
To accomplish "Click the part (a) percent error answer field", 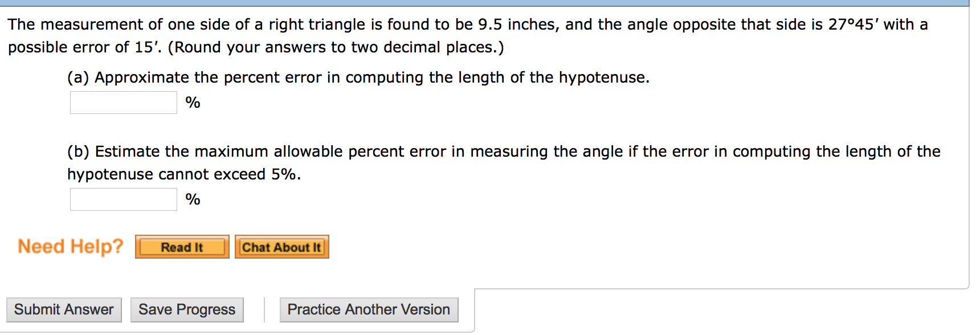I will (x=124, y=103).
